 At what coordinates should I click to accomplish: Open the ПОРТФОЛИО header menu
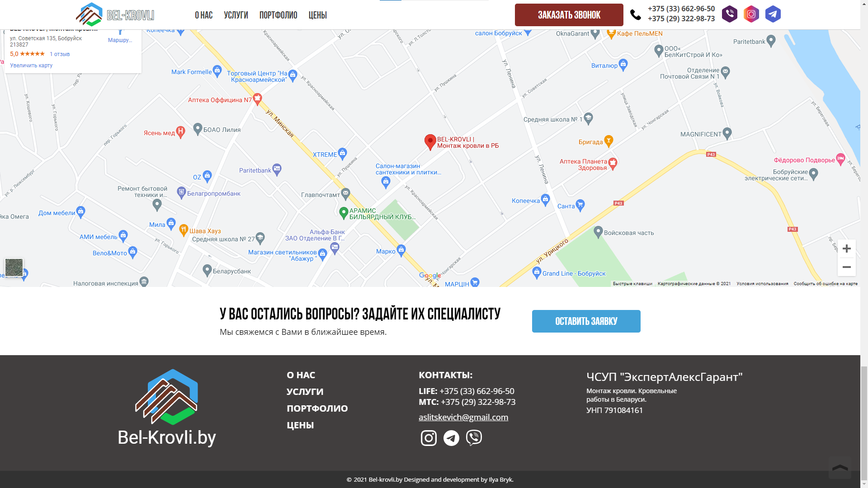[278, 15]
